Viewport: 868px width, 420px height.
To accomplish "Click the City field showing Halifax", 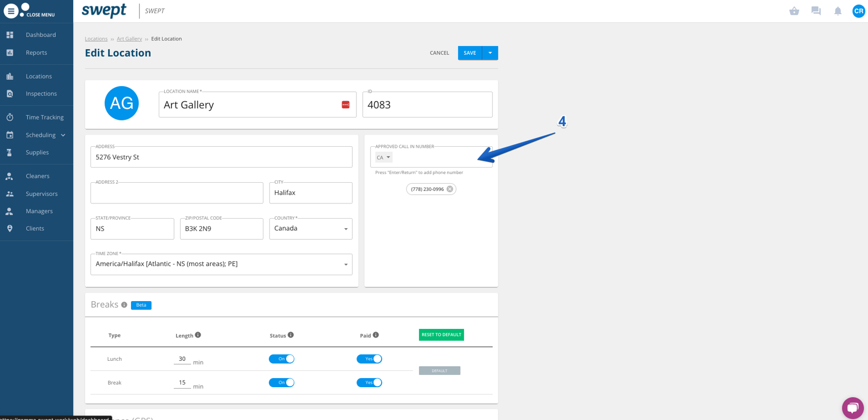I will [311, 193].
